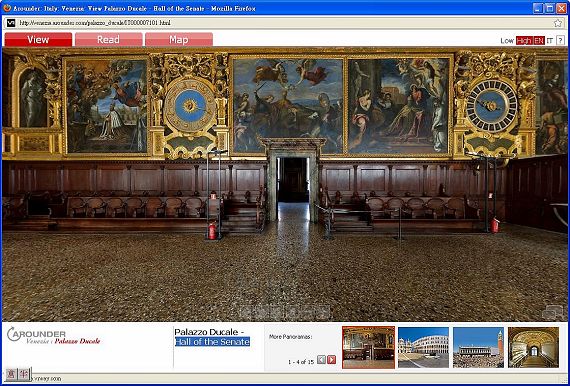Click the right blue clock face
Screen dimensions: 570x386
pyautogui.click(x=491, y=106)
